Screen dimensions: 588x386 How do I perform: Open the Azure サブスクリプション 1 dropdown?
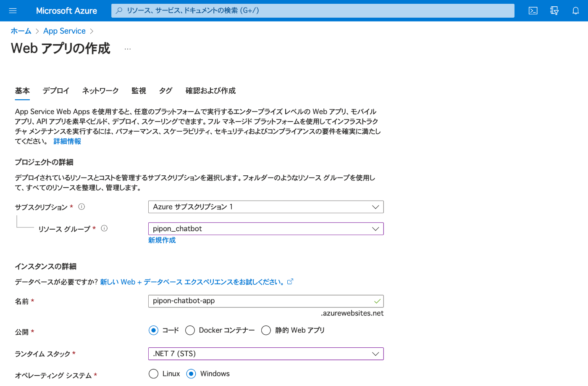266,207
